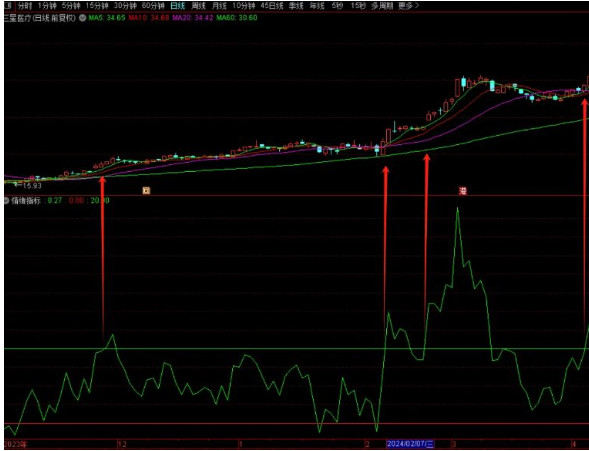
Task: Expand the 更多 period options
Action: tap(408, 6)
